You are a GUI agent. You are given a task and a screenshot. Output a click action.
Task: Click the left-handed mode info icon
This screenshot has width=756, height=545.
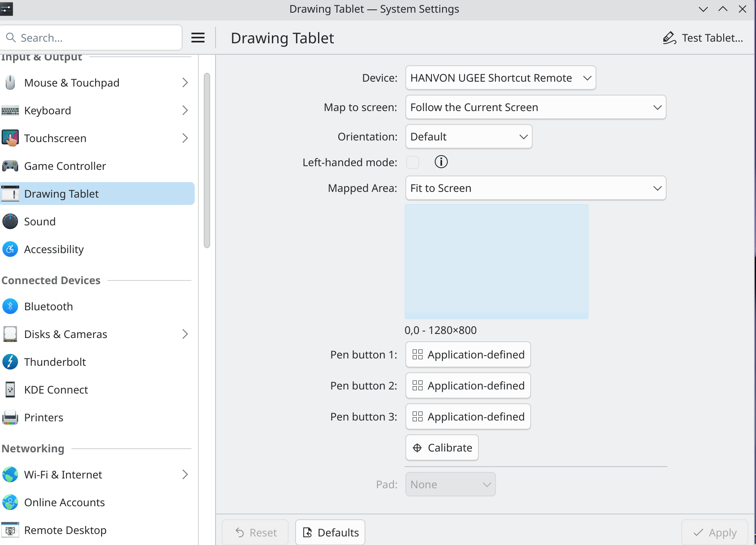(441, 162)
